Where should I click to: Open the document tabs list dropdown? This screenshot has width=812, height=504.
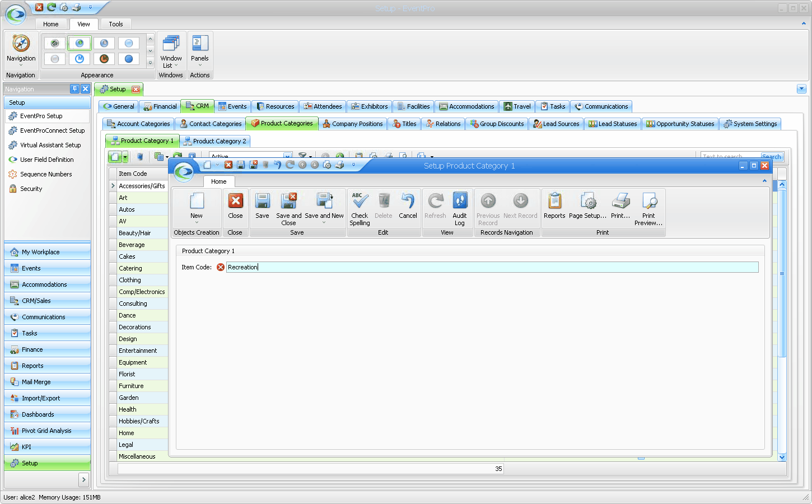pos(801,88)
